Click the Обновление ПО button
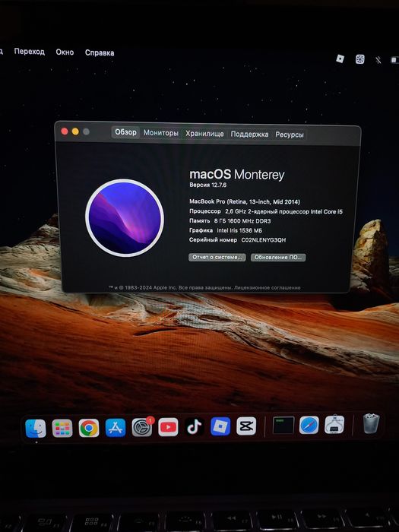The width and height of the screenshot is (399, 532). point(278,257)
